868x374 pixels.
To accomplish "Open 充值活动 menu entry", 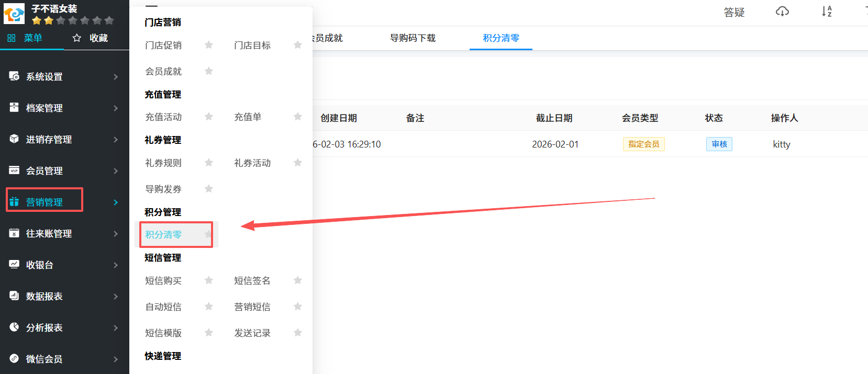I will point(163,117).
